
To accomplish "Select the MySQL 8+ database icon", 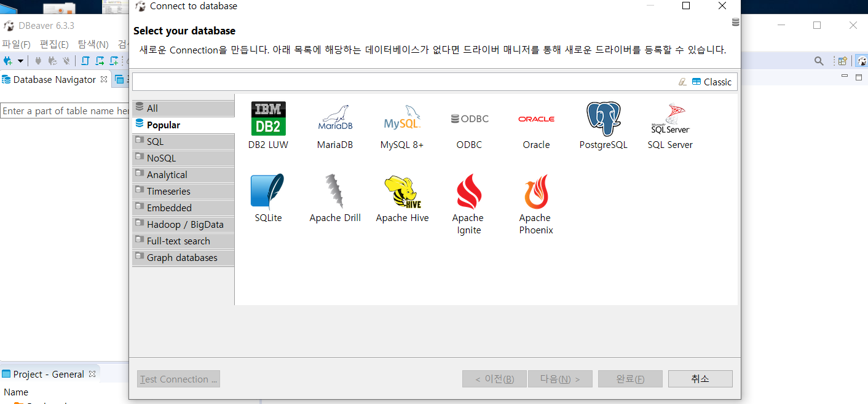I will pyautogui.click(x=402, y=119).
